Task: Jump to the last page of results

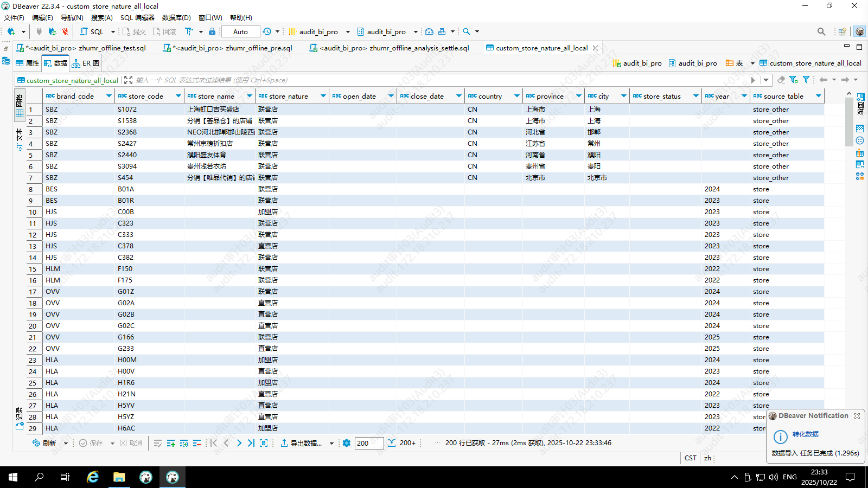Action: 251,443
